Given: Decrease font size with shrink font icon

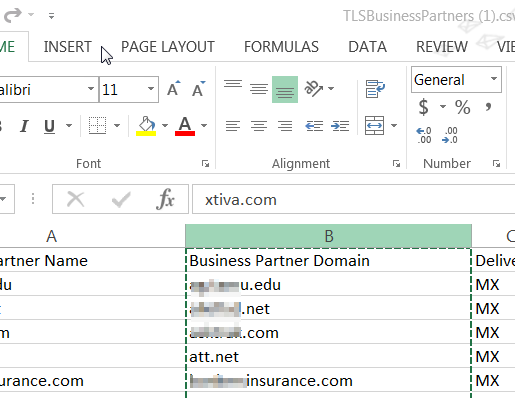Looking at the screenshot, I should [x=199, y=89].
